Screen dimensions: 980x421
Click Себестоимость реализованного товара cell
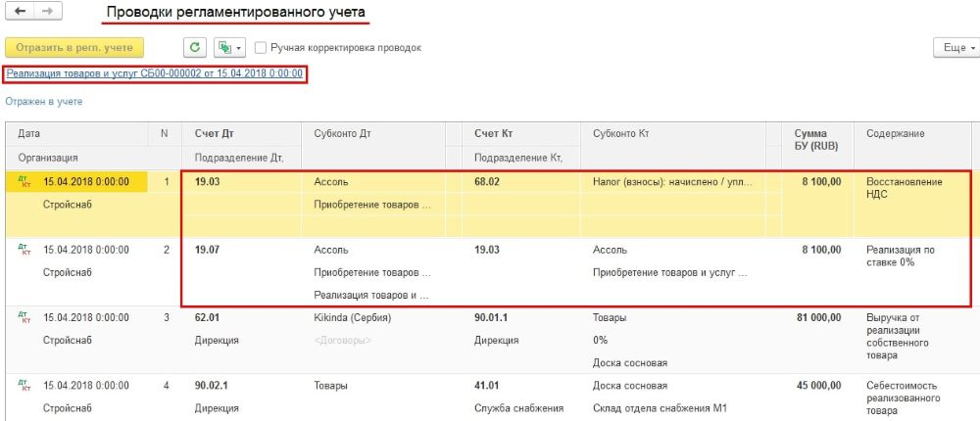coord(903,398)
